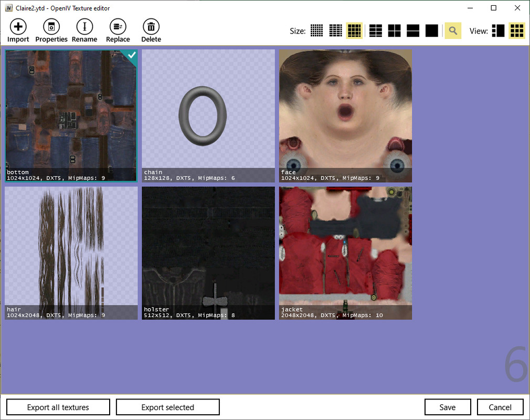Replace the selected texture
This screenshot has height=420, width=530.
(x=118, y=31)
